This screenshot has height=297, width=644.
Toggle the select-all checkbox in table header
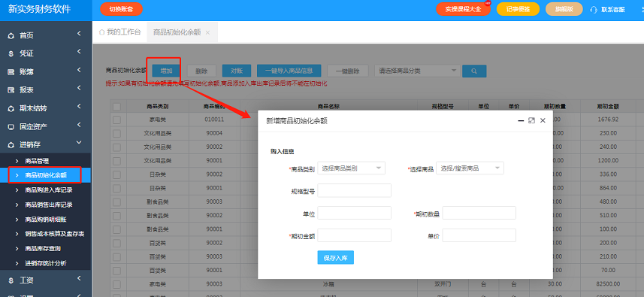[116, 107]
